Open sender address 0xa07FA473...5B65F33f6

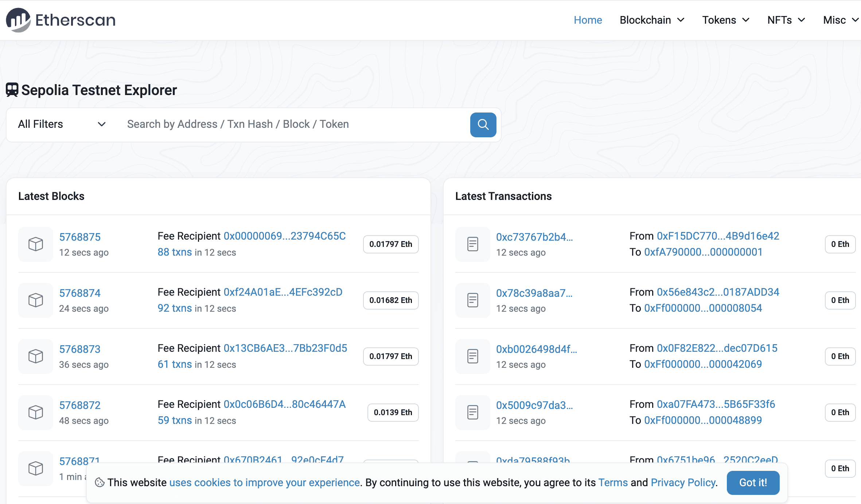[716, 404]
